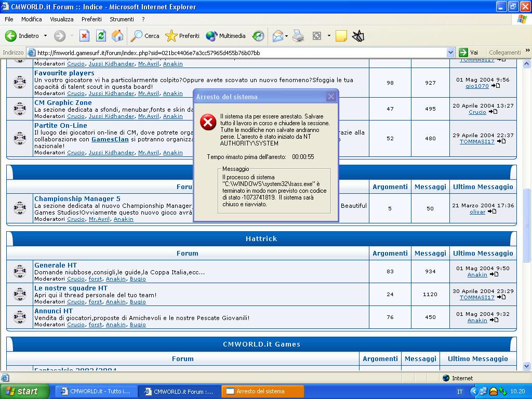The image size is (532, 399).
Task: Click the red error icon in shutdown dialog
Action: (208, 122)
